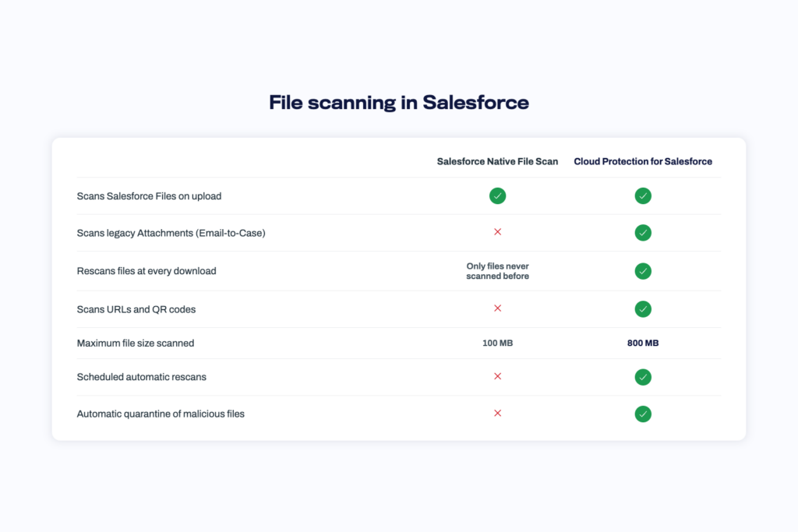The height and width of the screenshot is (532, 798).
Task: Click the 'Maximum file size scanned' row label
Action: 136,344
